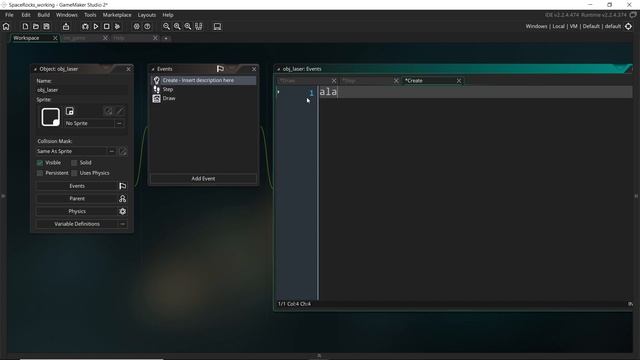640x360 pixels.
Task: Click the Physics button
Action: coord(77,211)
